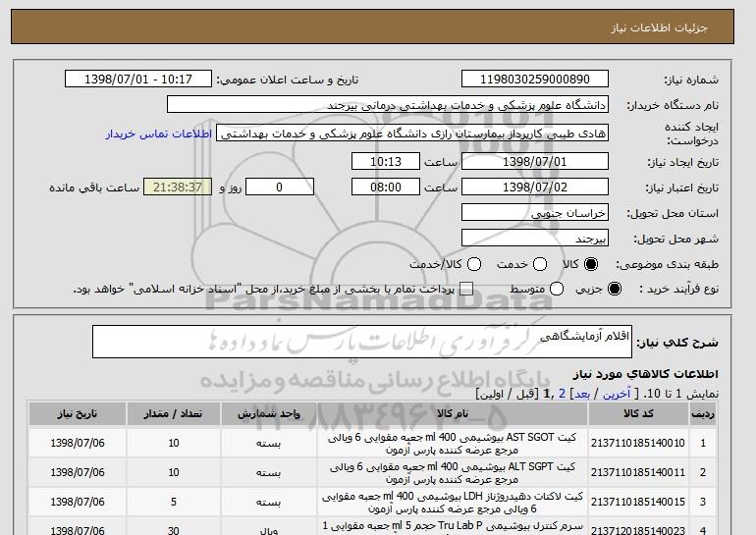Open the اطلاعات تماس خریدار link
This screenshot has height=535, width=756.
159,134
